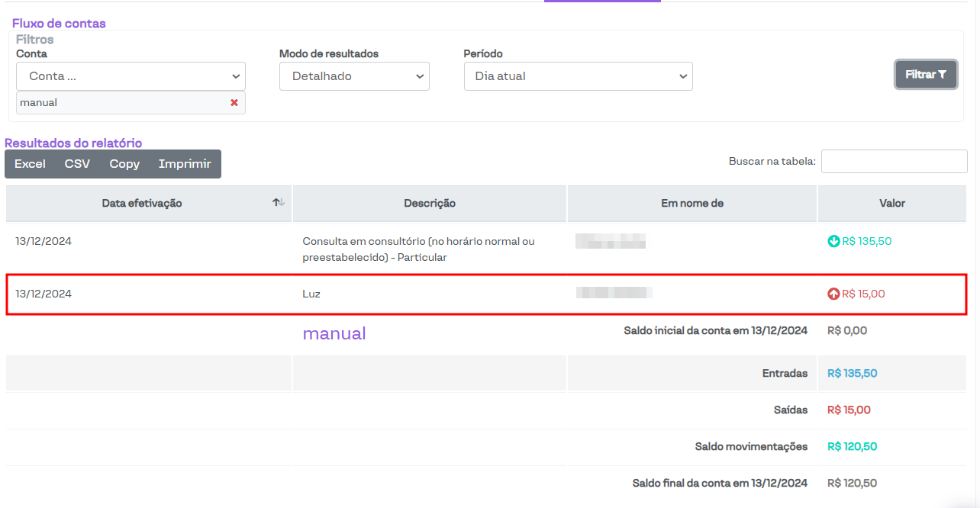
Task: Click the Saldo movimentações value R$ 120,50
Action: coord(853,447)
